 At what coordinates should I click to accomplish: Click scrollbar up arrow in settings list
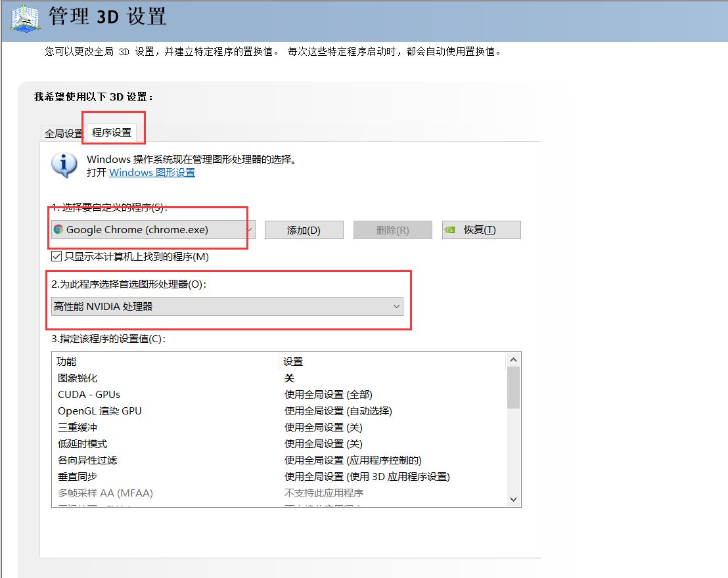(x=513, y=359)
